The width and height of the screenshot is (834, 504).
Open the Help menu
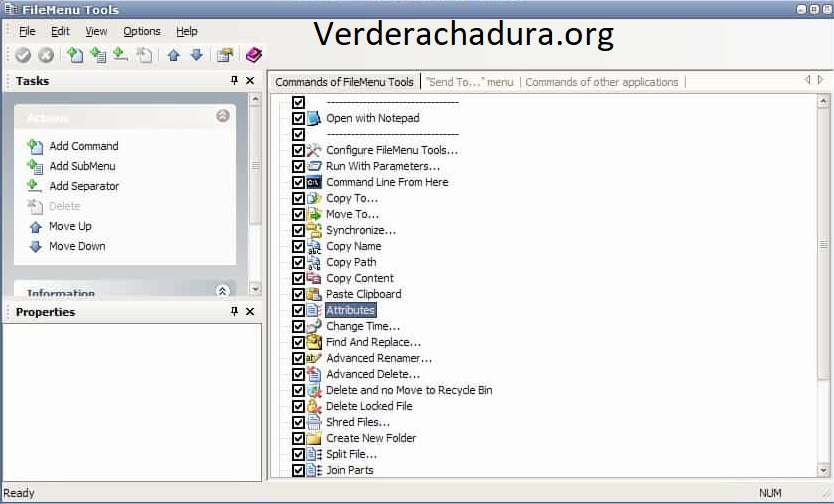[187, 31]
